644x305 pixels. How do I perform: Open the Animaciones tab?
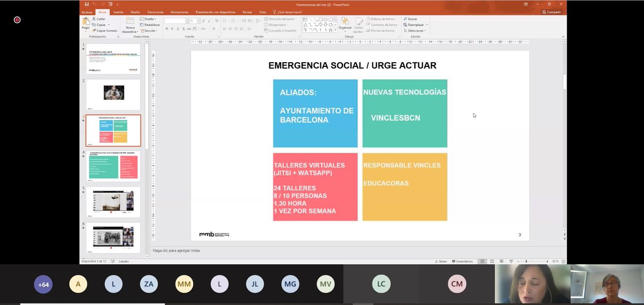180,12
